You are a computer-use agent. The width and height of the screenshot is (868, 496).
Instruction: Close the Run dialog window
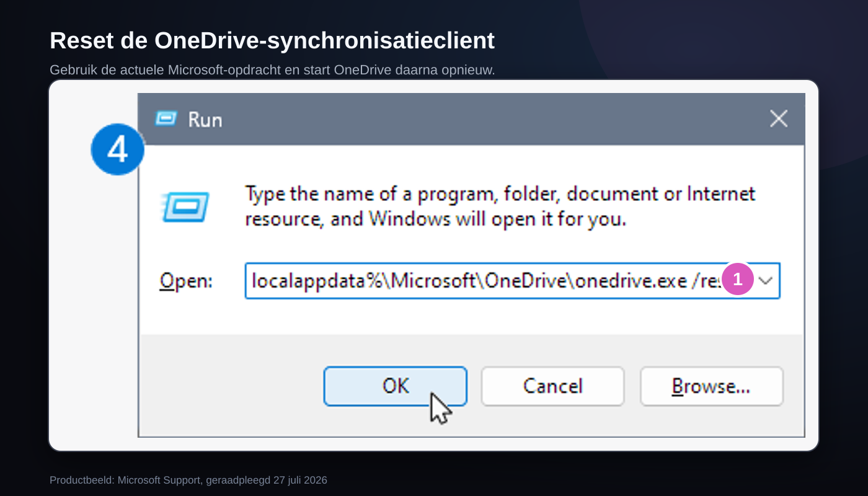[778, 118]
